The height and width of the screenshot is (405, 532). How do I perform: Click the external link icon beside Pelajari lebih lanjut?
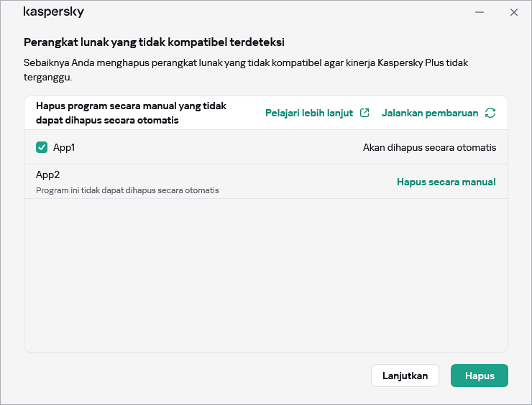tap(365, 113)
